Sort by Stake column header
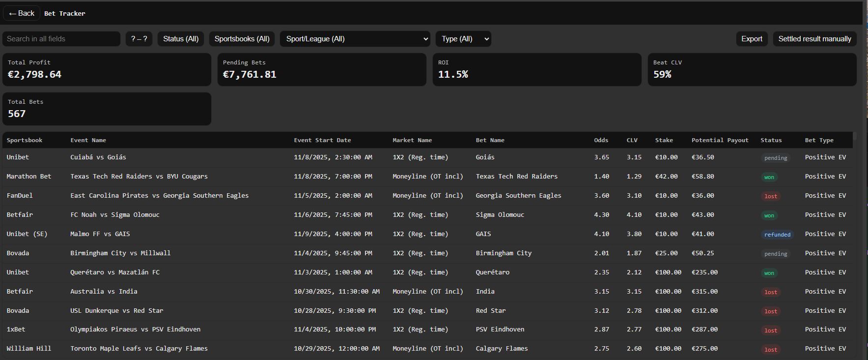The height and width of the screenshot is (360, 868). point(664,140)
